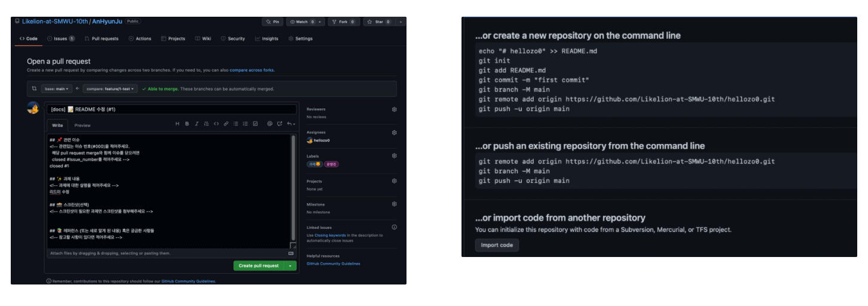
Task: Expand the Create pull request options arrow
Action: [291, 265]
